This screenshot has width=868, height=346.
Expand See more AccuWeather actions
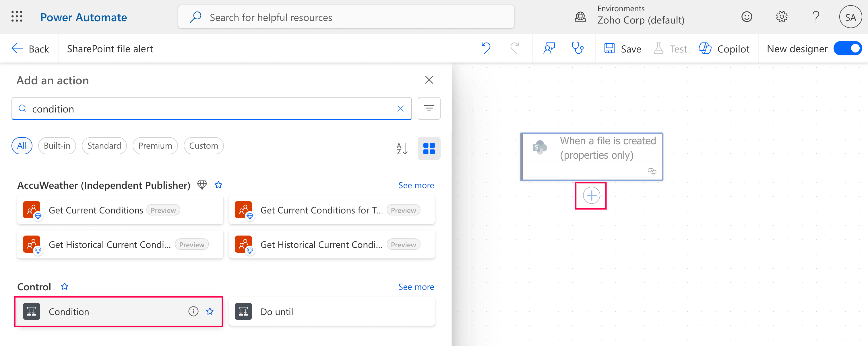click(416, 185)
